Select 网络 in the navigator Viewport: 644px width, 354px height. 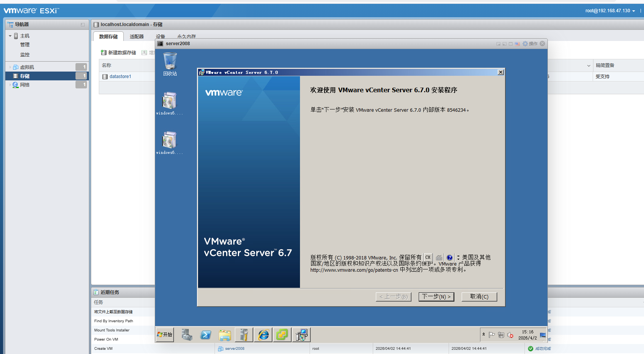pyautogui.click(x=48, y=85)
